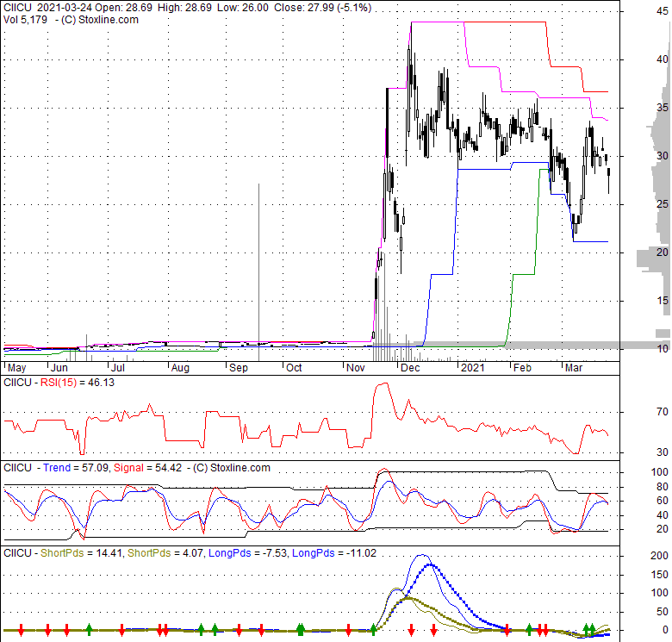Select the Oct label on the time axis

pos(294,368)
